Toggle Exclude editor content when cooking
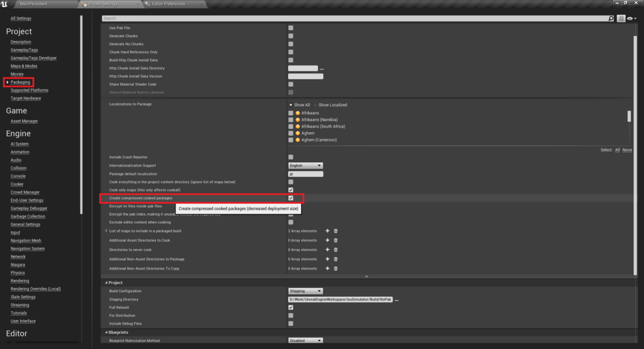This screenshot has width=644, height=349. click(291, 222)
